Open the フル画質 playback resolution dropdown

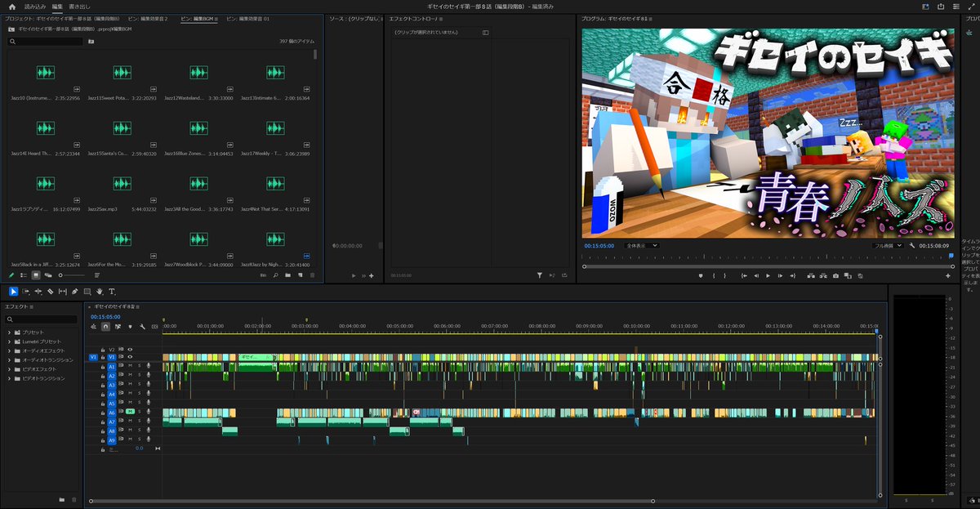coord(887,245)
